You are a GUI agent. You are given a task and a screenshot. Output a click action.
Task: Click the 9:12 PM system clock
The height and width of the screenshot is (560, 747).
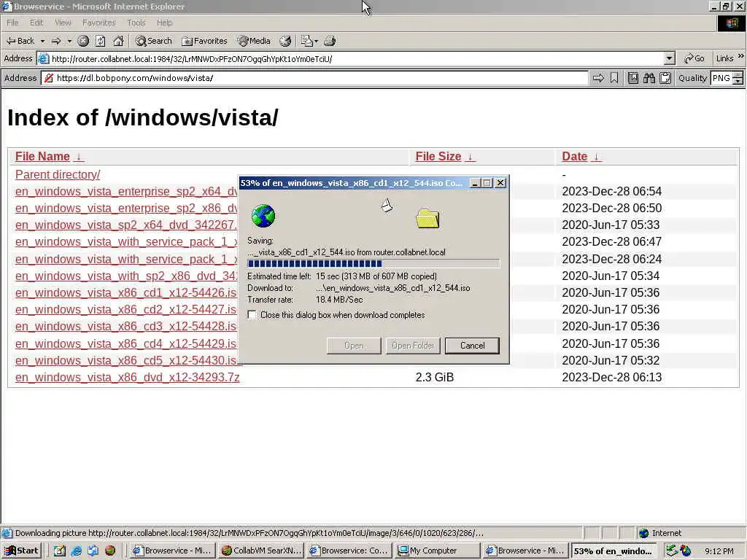(x=719, y=551)
